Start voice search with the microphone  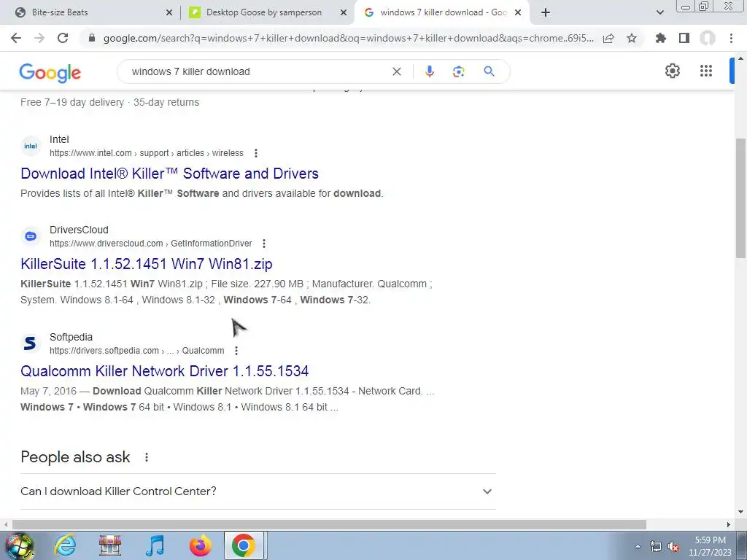point(429,71)
